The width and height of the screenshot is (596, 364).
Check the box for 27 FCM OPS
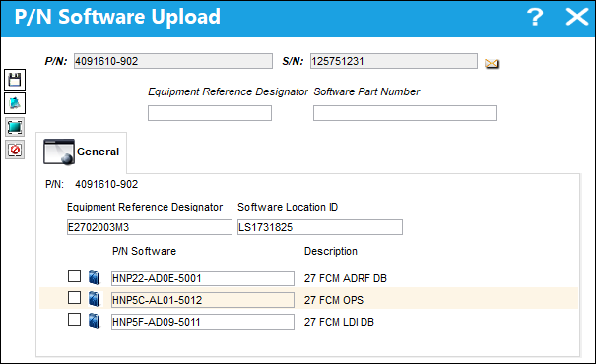[x=74, y=297]
